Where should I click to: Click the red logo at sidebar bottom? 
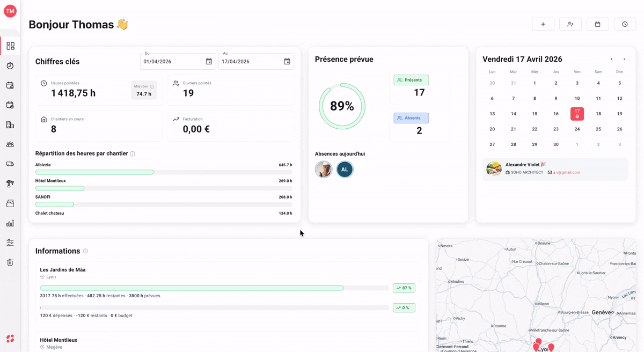[x=10, y=339]
